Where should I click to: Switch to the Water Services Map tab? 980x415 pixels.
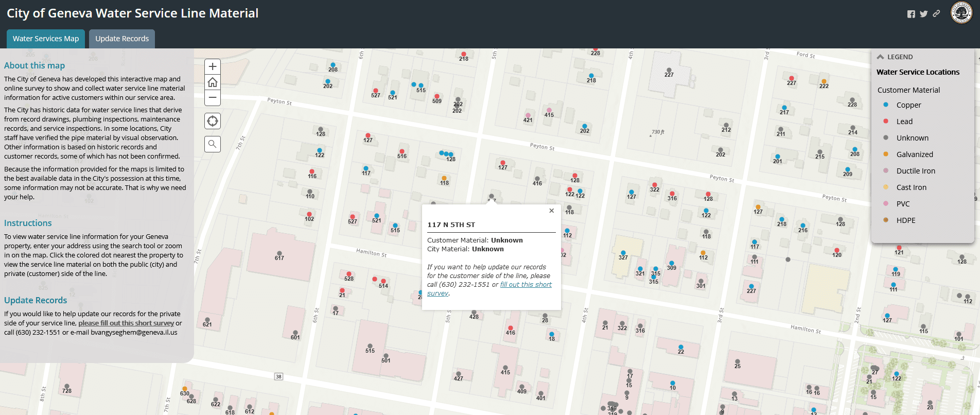pyautogui.click(x=46, y=39)
